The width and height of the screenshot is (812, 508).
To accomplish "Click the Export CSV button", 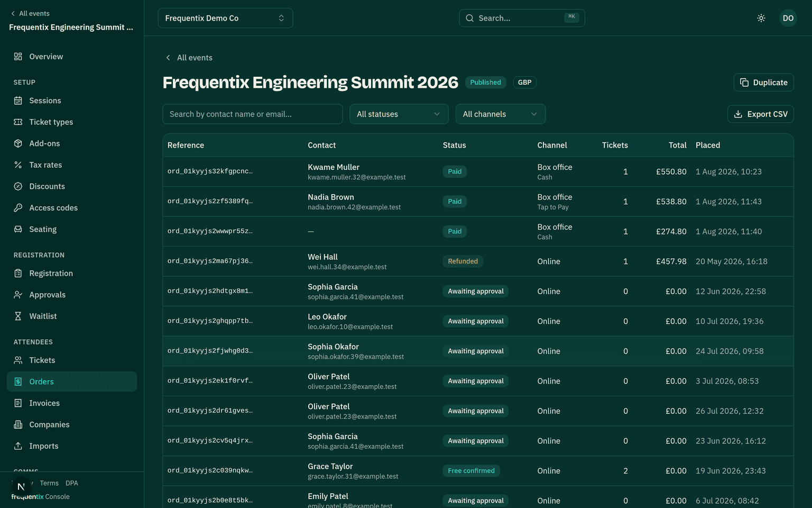I will (760, 114).
